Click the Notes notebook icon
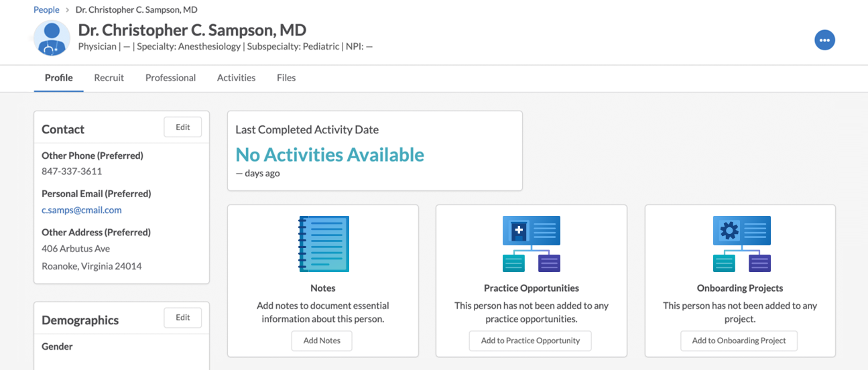Viewport: 868px width, 370px height. [323, 244]
